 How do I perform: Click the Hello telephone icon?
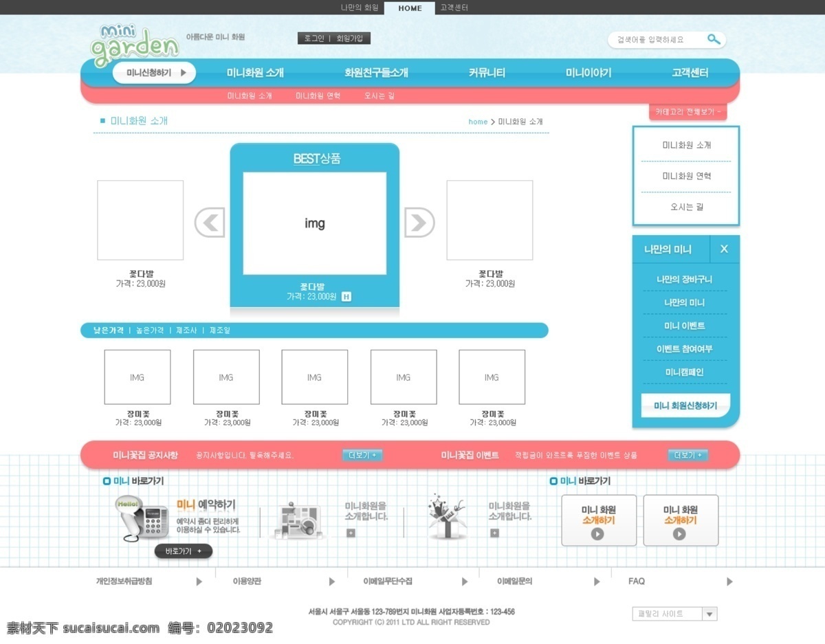[x=142, y=518]
